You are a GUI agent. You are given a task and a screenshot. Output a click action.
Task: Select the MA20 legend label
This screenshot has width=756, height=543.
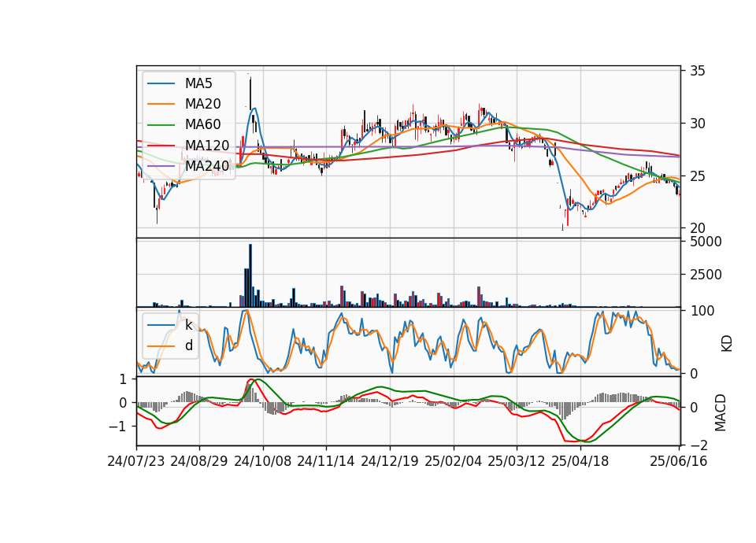(x=203, y=104)
